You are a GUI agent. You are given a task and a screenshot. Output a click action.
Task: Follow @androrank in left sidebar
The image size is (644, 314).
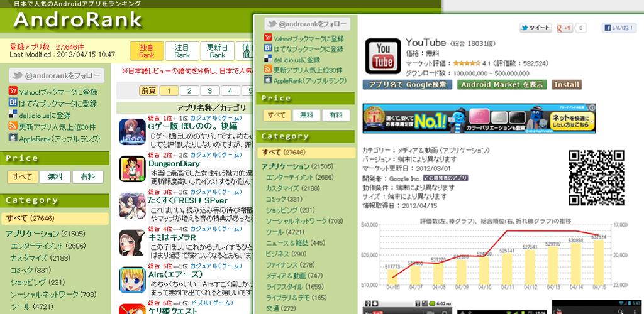[x=57, y=76]
